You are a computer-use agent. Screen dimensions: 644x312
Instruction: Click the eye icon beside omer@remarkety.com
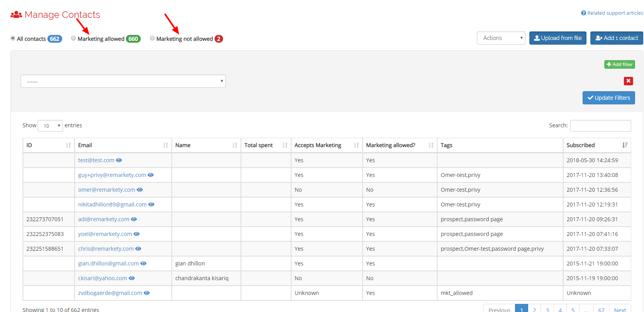coord(140,190)
